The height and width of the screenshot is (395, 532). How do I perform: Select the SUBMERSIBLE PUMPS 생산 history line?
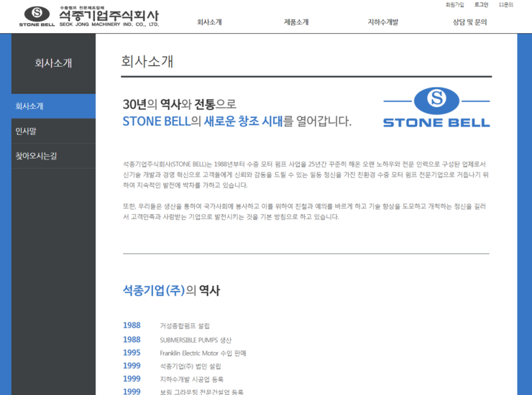tap(195, 340)
